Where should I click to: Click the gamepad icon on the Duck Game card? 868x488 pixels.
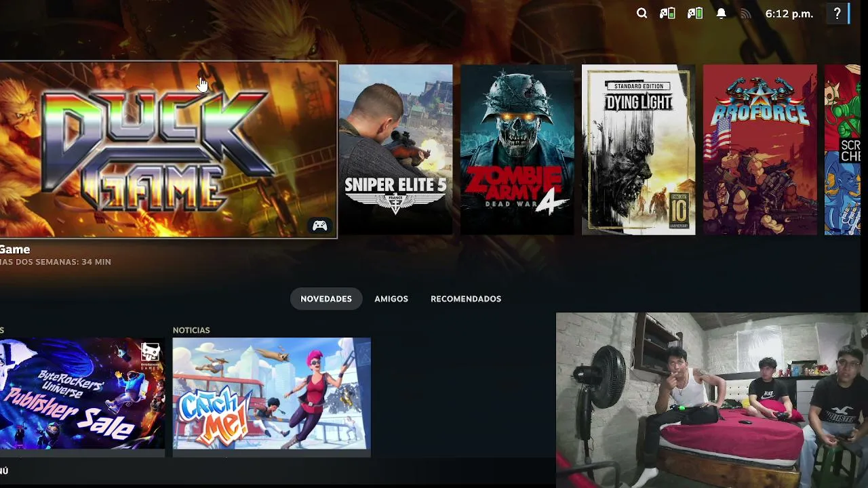pos(319,226)
